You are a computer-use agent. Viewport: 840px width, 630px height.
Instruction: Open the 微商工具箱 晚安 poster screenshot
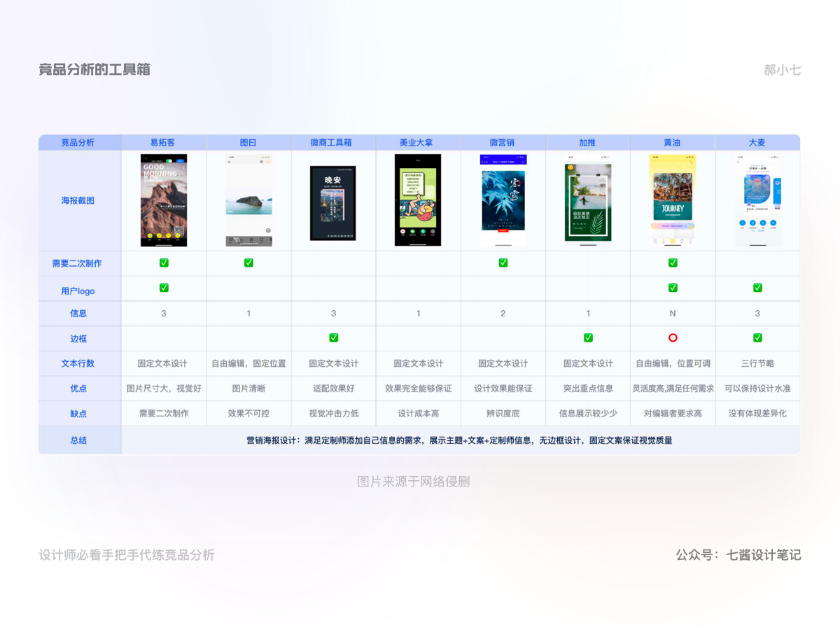[333, 203]
